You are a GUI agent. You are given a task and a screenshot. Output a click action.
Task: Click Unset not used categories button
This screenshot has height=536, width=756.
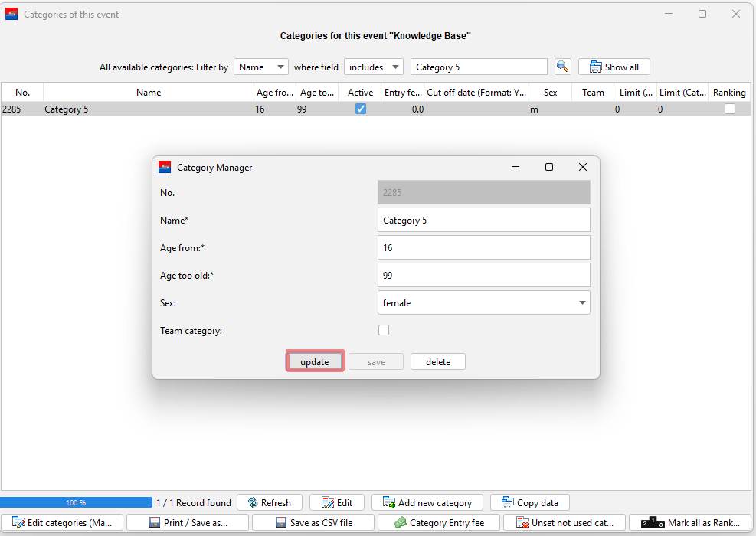pyautogui.click(x=565, y=522)
